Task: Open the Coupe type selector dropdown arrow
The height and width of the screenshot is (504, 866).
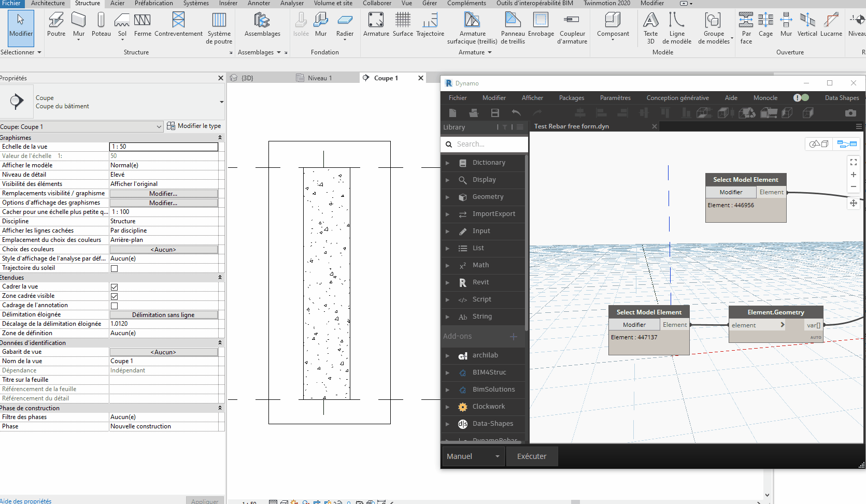Action: click(221, 102)
